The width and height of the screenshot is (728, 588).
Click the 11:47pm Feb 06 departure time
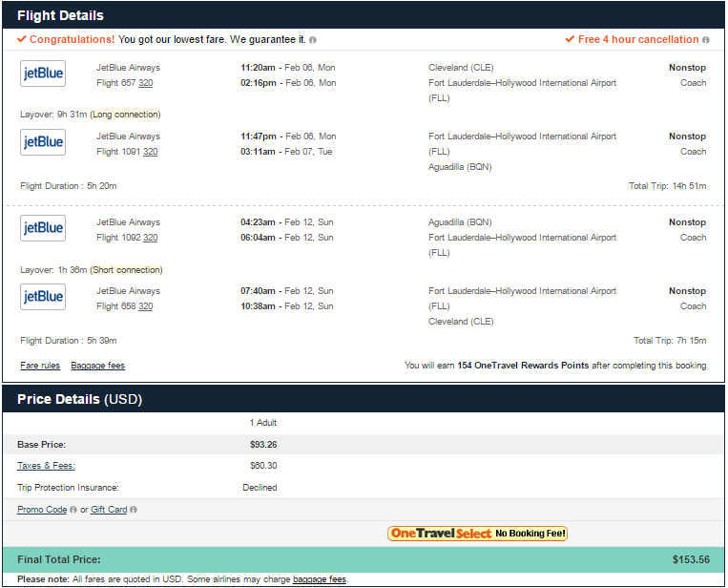[288, 136]
